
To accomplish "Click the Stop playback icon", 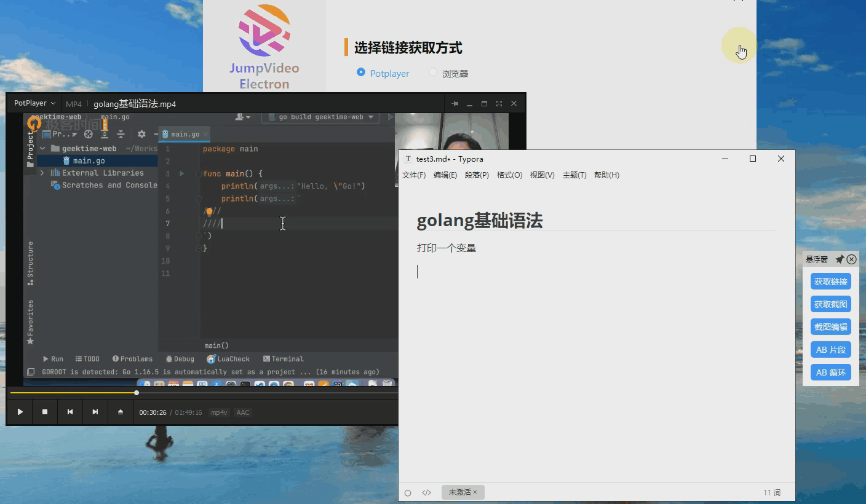I will (x=45, y=412).
